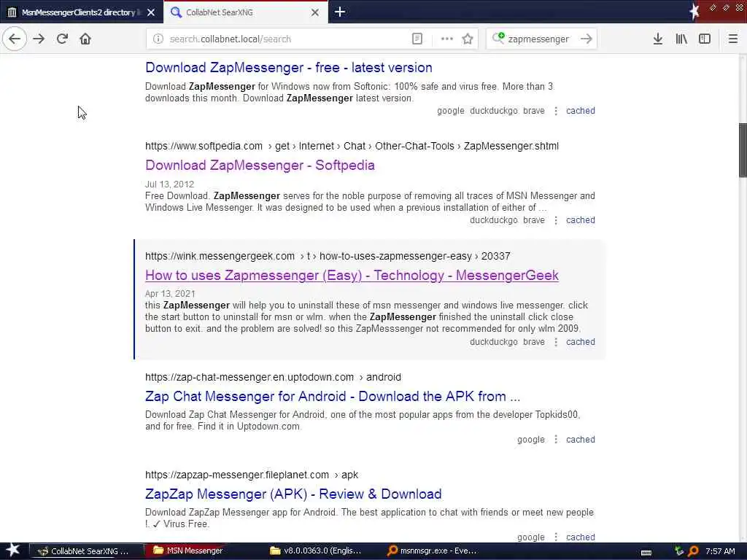Screen dimensions: 747x560
Task: Open ZapZap Messenger (APK) review result
Action: pos(293,494)
